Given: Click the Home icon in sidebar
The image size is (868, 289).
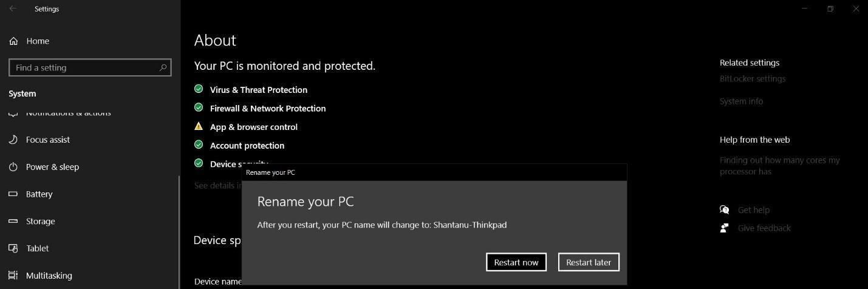Looking at the screenshot, I should click(13, 41).
